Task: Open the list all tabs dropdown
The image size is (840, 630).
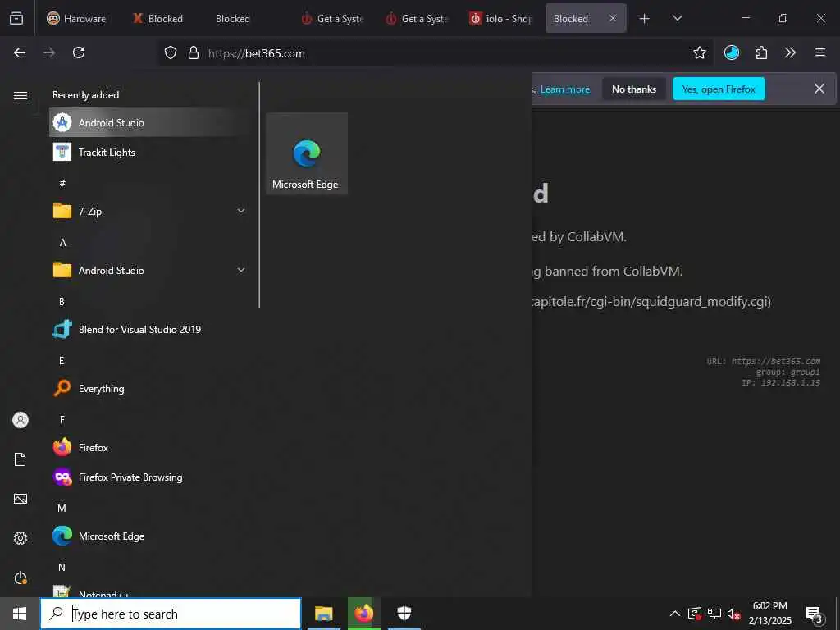Action: pyautogui.click(x=677, y=18)
